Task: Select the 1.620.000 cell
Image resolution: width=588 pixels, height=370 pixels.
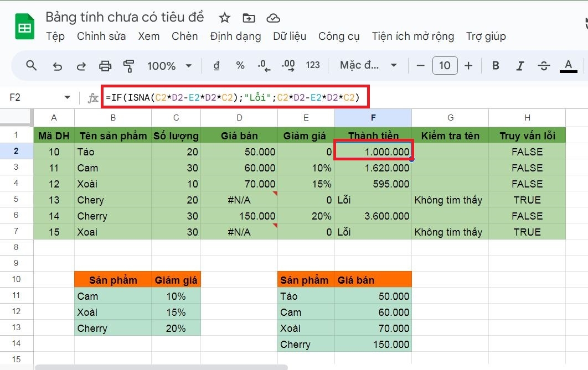Action: [373, 168]
